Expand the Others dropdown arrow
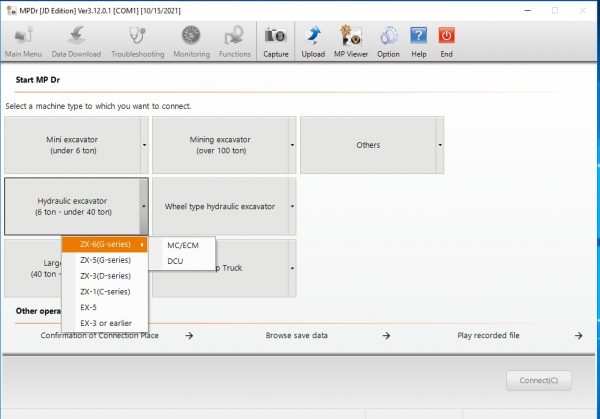This screenshot has width=600, height=419. click(440, 145)
